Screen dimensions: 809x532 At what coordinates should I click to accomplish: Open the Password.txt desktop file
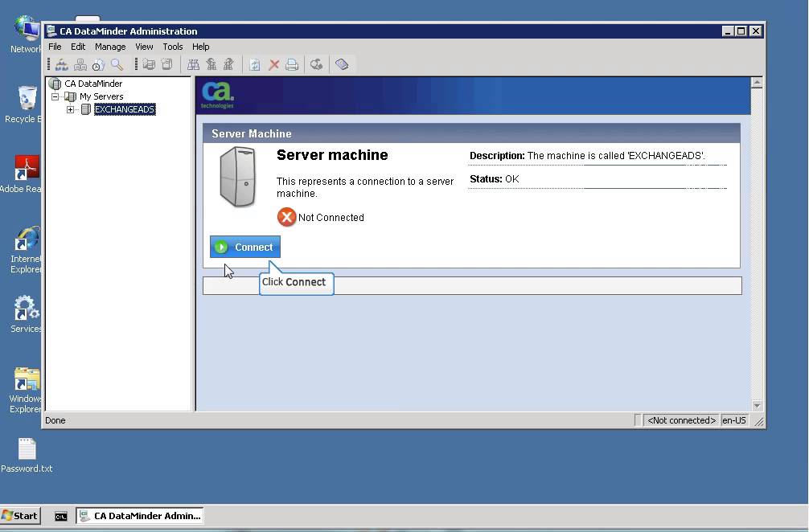coord(27,455)
